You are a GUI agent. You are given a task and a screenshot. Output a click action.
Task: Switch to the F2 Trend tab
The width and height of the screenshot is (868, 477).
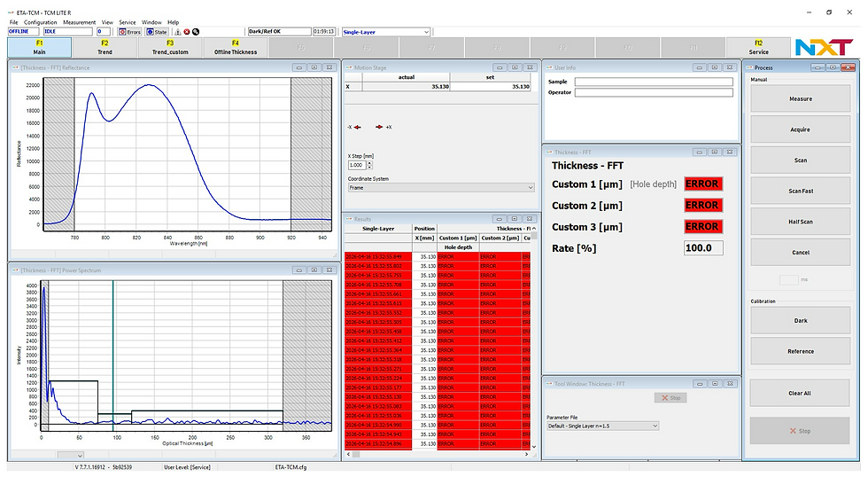click(x=105, y=47)
